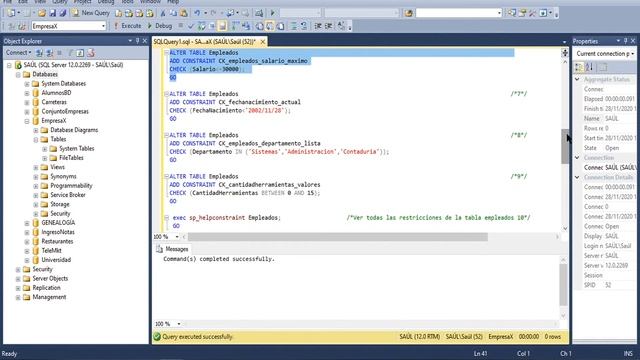640x360 pixels.
Task: Collapse the SAÚL server node
Action: click(x=9, y=65)
